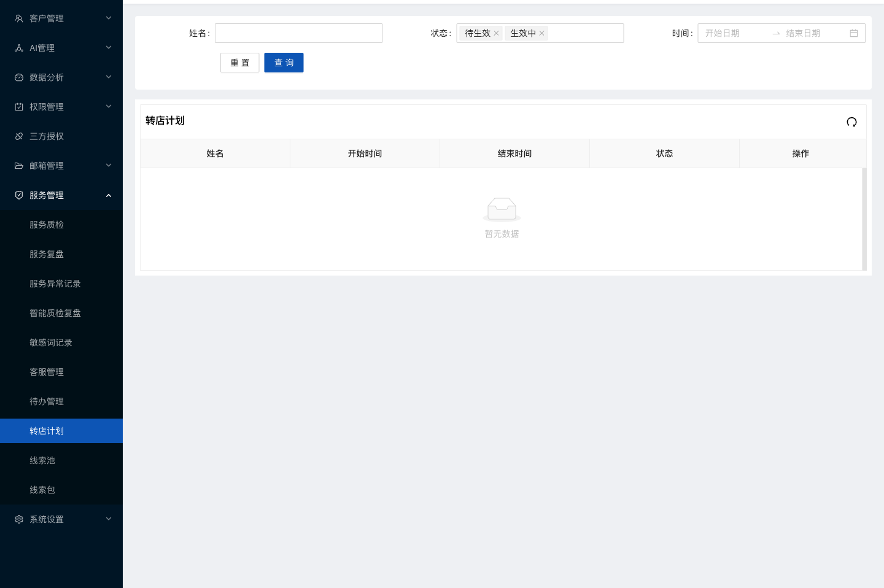Open 线索包 submenu item

(x=61, y=490)
